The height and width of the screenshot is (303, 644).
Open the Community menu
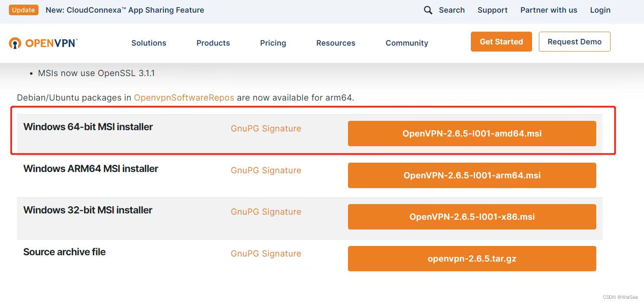pyautogui.click(x=407, y=43)
